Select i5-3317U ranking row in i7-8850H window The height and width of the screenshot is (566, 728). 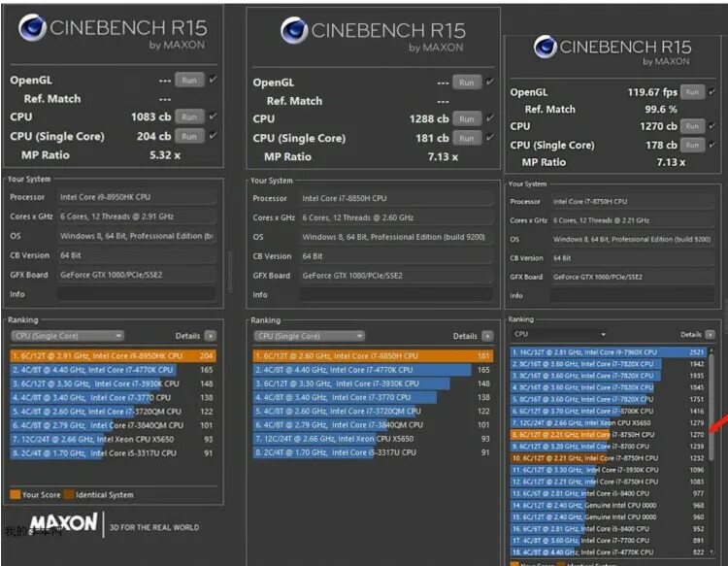pos(373,452)
